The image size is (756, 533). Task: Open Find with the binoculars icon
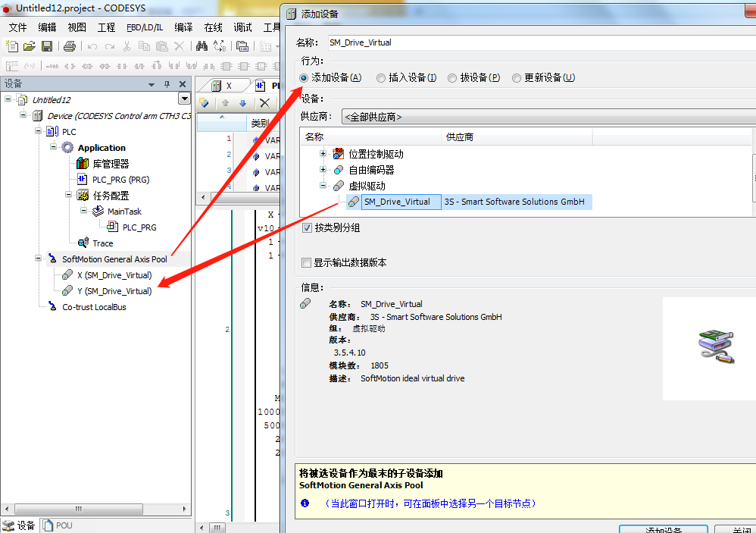tap(201, 46)
